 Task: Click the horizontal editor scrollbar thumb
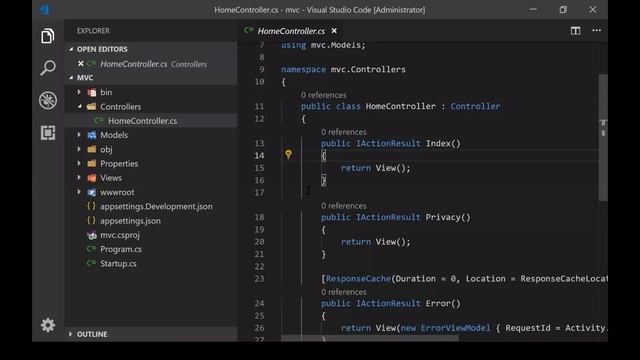coord(370,338)
